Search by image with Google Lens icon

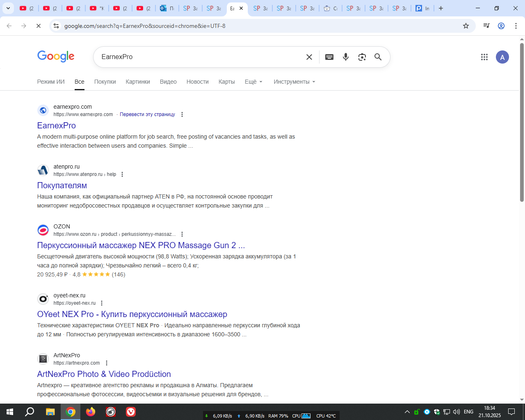pyautogui.click(x=362, y=57)
